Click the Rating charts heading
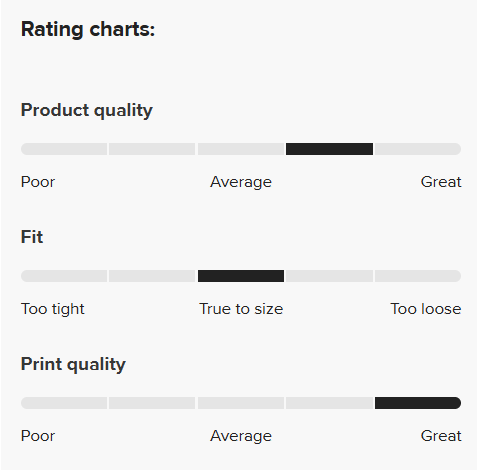477x470 pixels. point(88,29)
